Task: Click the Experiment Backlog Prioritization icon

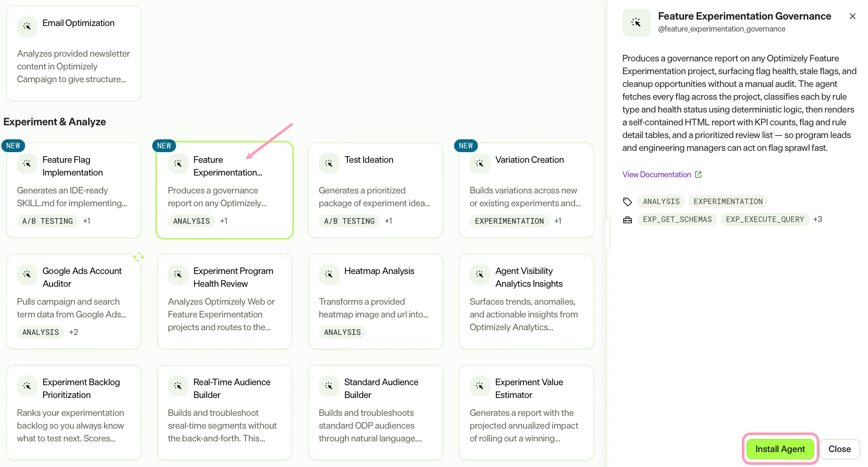Action: coord(27,386)
